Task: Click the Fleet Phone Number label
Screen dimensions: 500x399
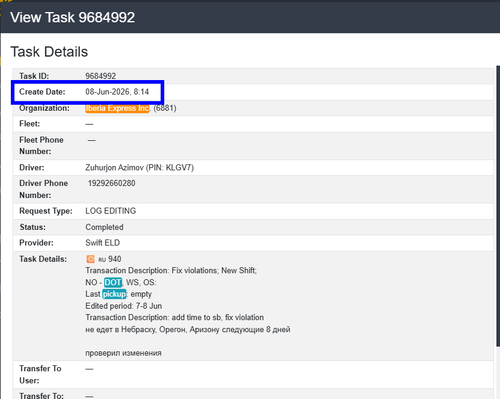Action: (41, 145)
